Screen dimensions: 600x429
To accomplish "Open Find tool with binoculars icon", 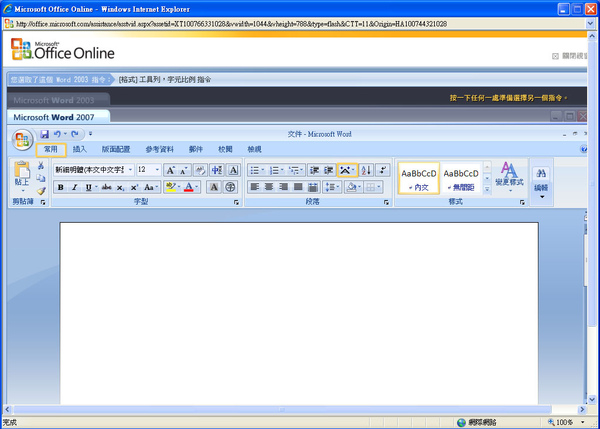I will [x=541, y=173].
